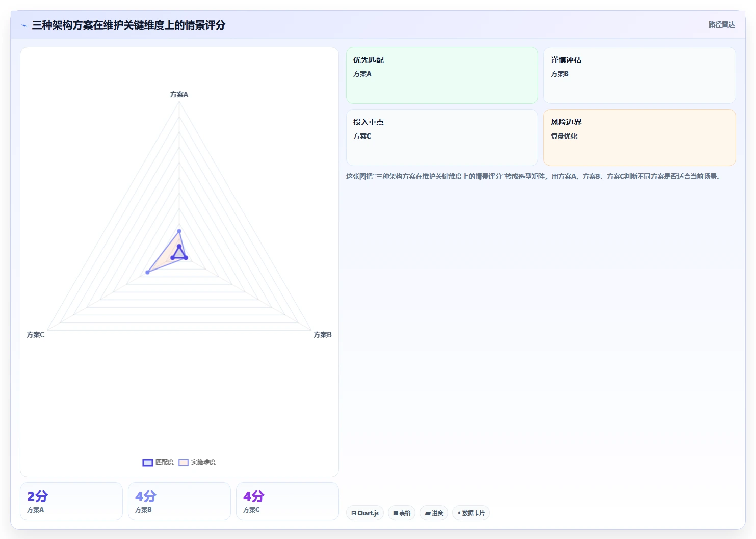Click the 实施难度 legend color box

(x=184, y=463)
